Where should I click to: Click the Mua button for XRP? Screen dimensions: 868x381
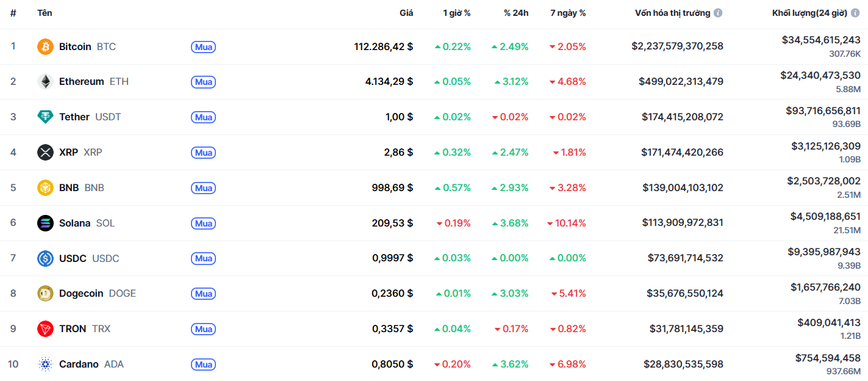[x=203, y=153]
